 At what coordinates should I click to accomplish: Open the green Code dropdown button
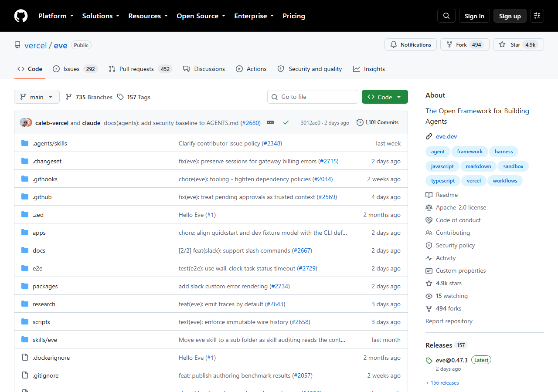tap(384, 97)
